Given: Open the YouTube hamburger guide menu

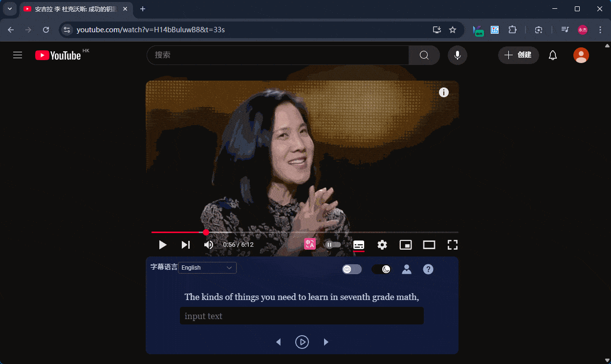Looking at the screenshot, I should [x=18, y=55].
